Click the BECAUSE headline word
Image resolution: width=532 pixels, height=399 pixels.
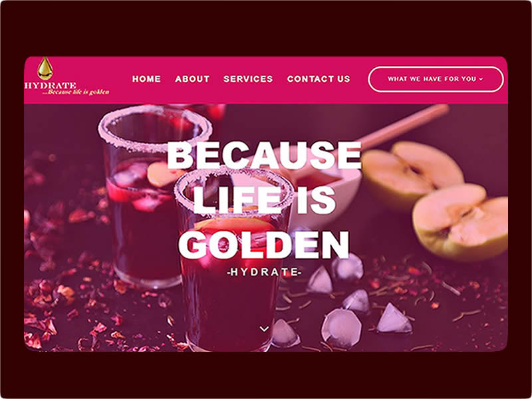point(264,155)
